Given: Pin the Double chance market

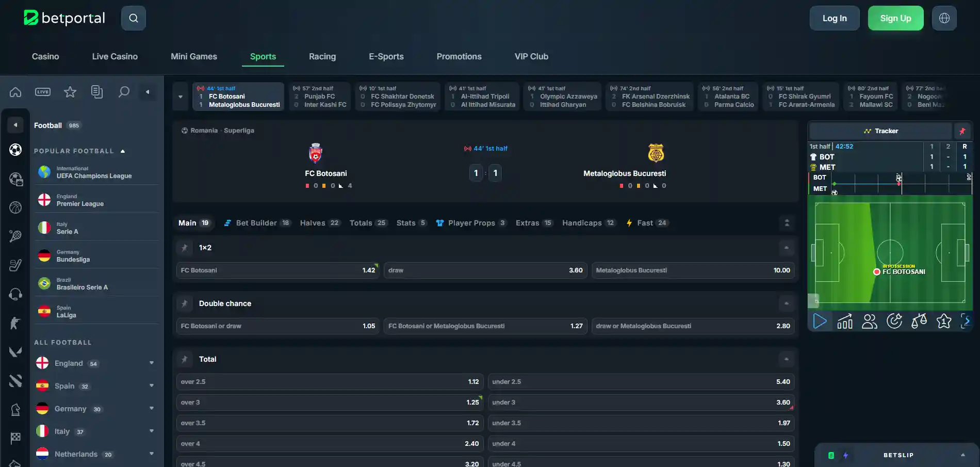Looking at the screenshot, I should (x=184, y=303).
